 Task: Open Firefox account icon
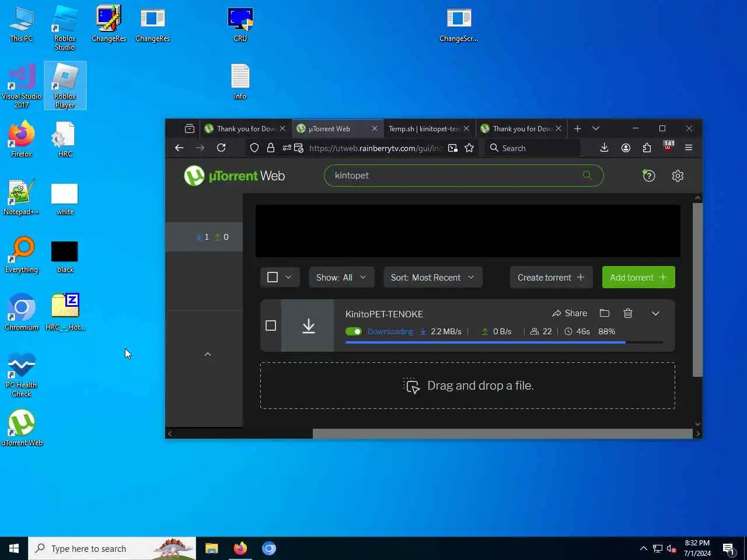(x=626, y=148)
